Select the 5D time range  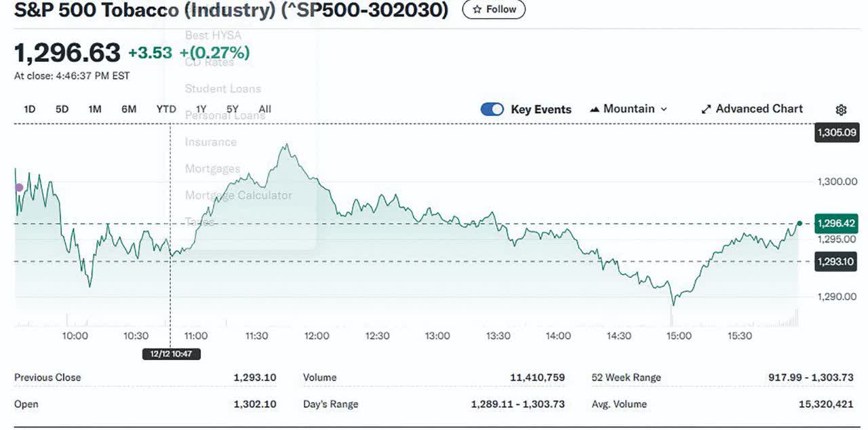tap(62, 109)
